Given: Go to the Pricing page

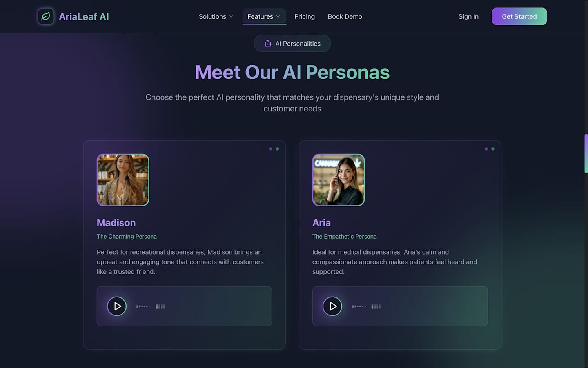Looking at the screenshot, I should [x=305, y=16].
